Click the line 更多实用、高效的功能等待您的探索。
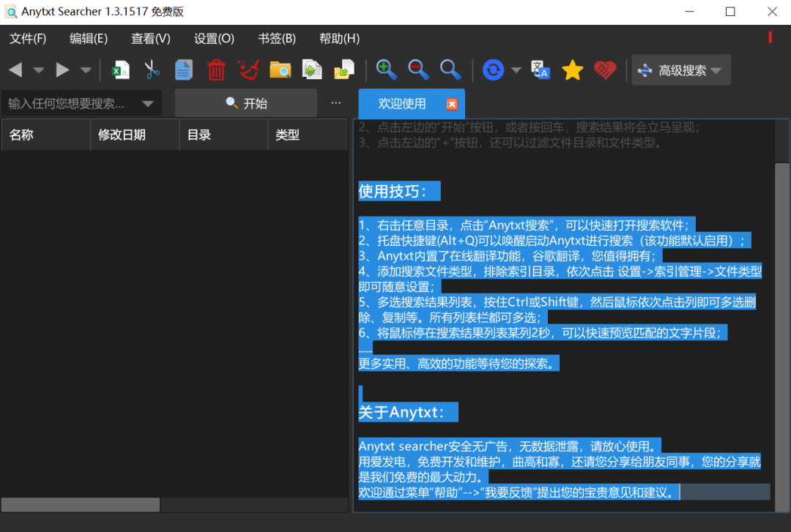The image size is (791, 532). (459, 363)
